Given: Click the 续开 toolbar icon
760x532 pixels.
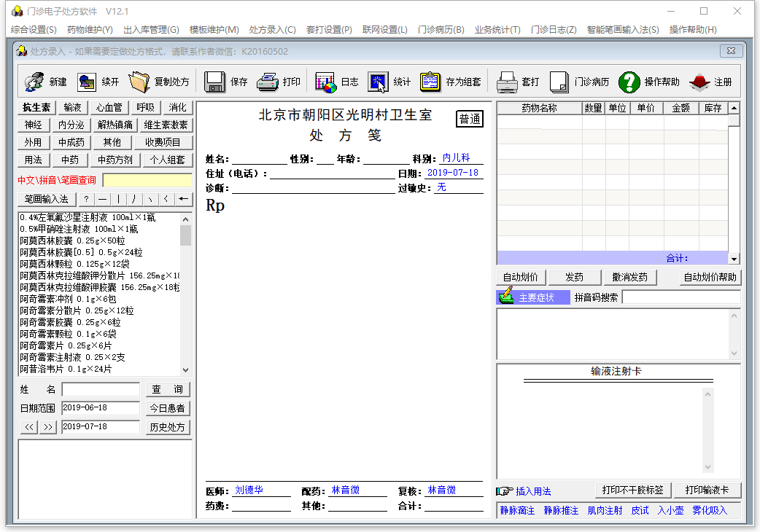Looking at the screenshot, I should pos(88,82).
